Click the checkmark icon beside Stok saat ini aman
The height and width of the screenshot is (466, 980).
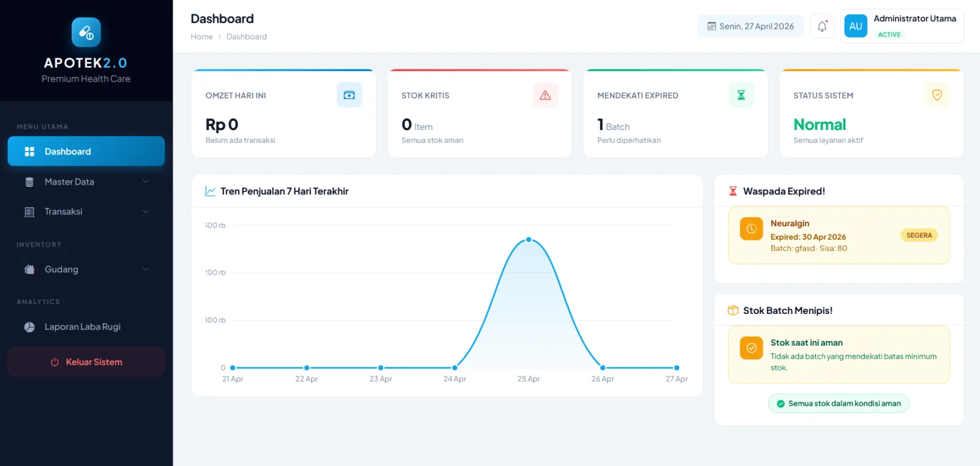pos(751,348)
